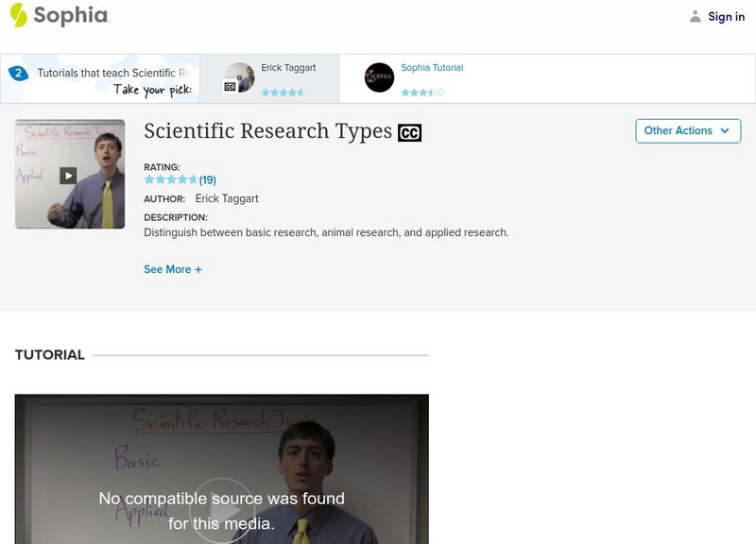Expand the Other Actions dropdown
Viewport: 756px width, 544px height.
(688, 131)
